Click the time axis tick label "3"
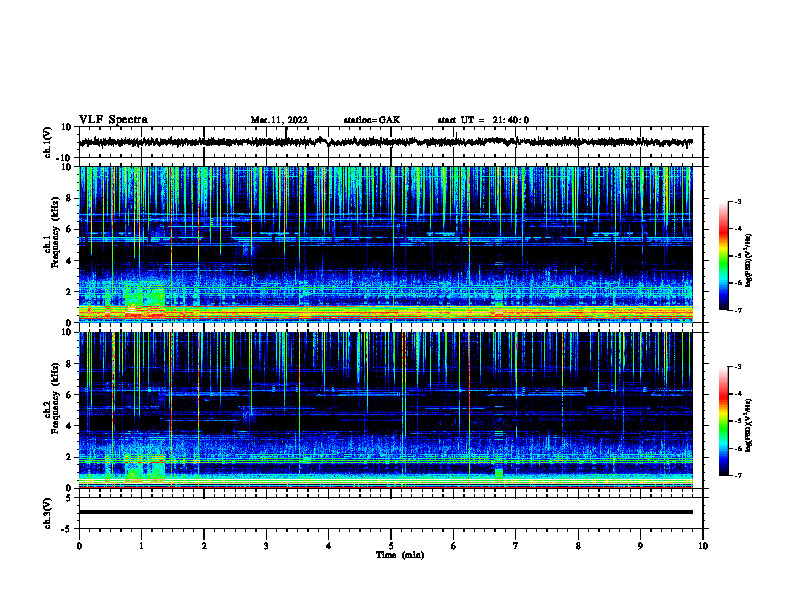Image resolution: width=792 pixels, height=612 pixels. [x=266, y=546]
